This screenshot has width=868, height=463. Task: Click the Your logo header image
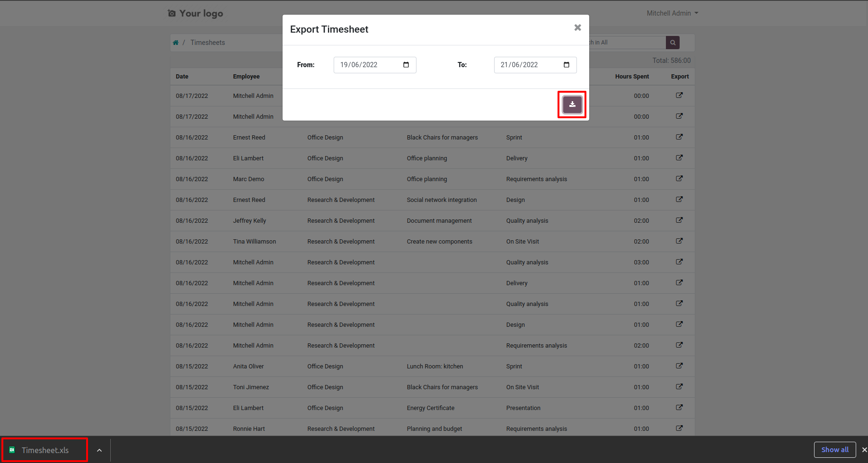[x=195, y=13]
